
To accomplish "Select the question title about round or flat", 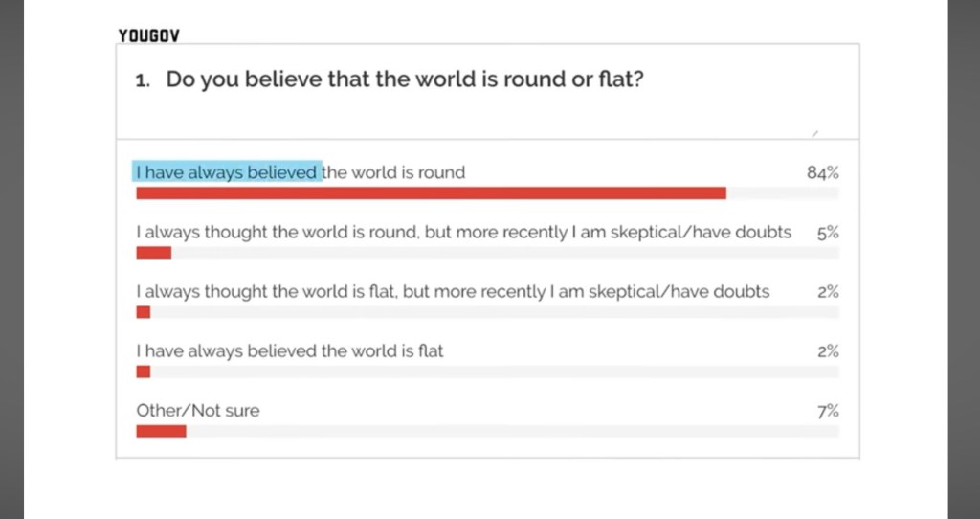I will [405, 79].
